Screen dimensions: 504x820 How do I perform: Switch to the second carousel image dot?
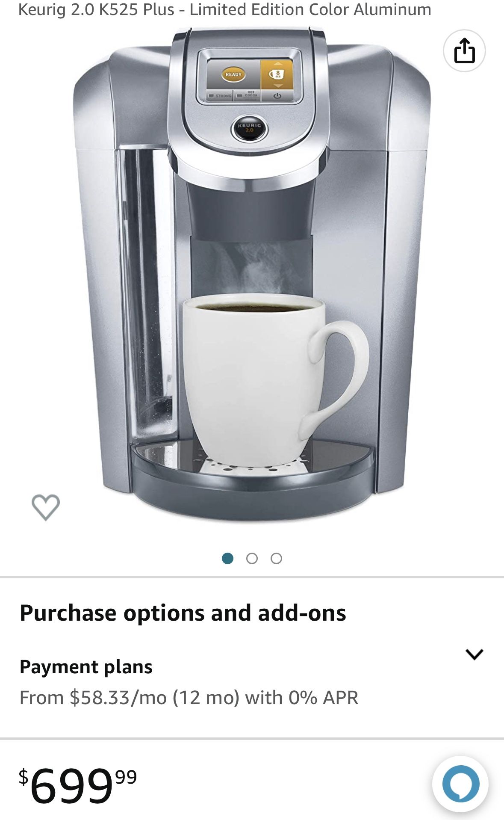(x=252, y=558)
